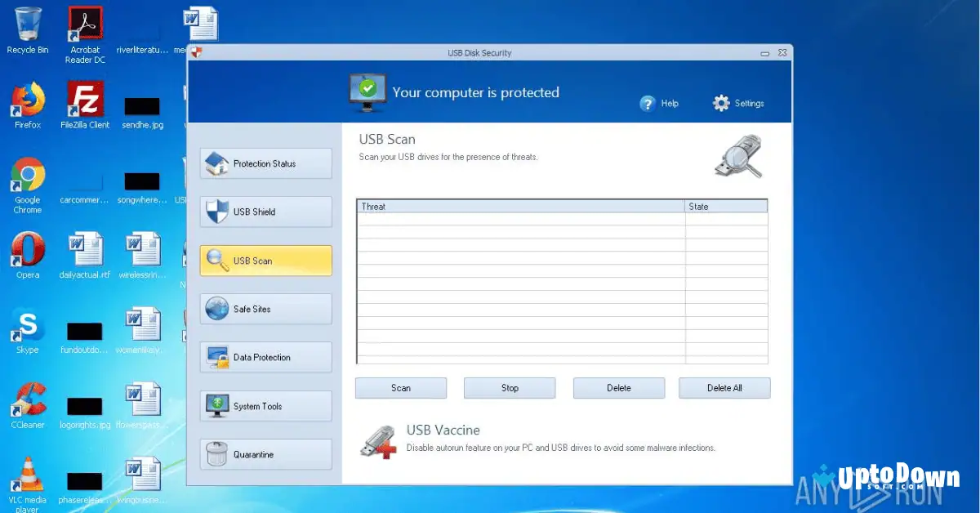Screen dimensions: 980x513
Task: Select System Tools in the sidebar
Action: click(265, 406)
